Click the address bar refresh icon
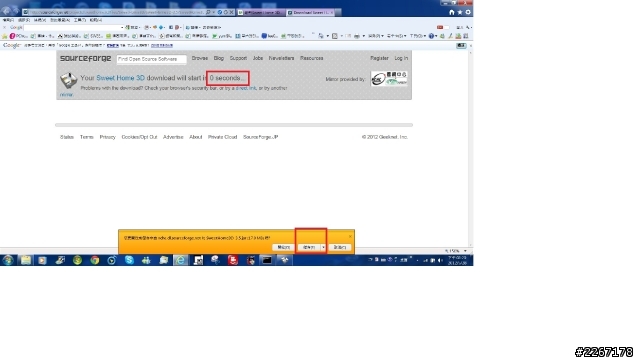The width and height of the screenshot is (640, 360). 226,12
